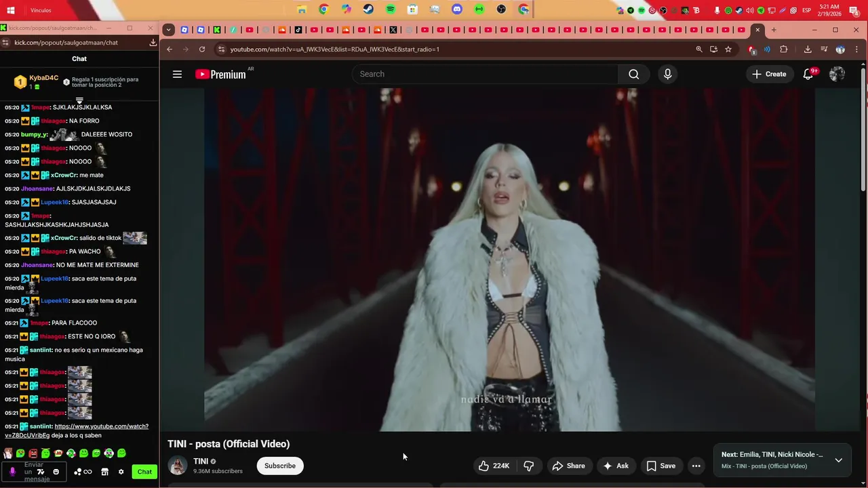
Task: Open Kick chat settings gear
Action: 121,472
